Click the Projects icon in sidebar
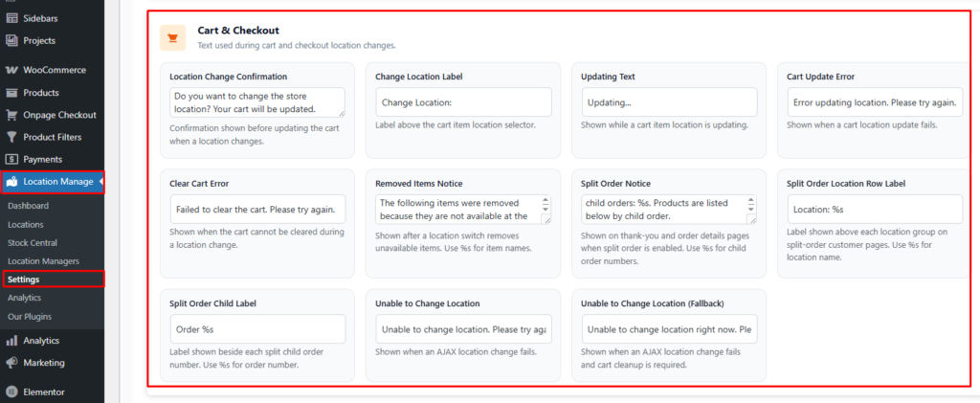This screenshot has height=403, width=980. (11, 40)
